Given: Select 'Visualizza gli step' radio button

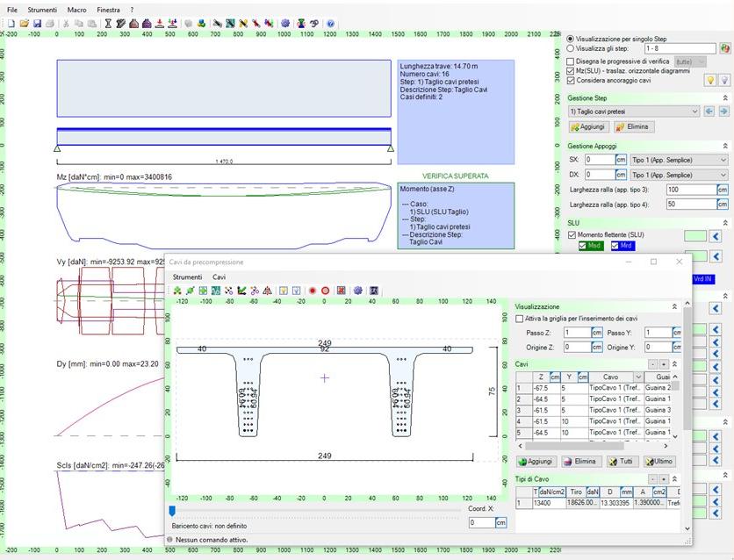Looking at the screenshot, I should click(x=572, y=49).
